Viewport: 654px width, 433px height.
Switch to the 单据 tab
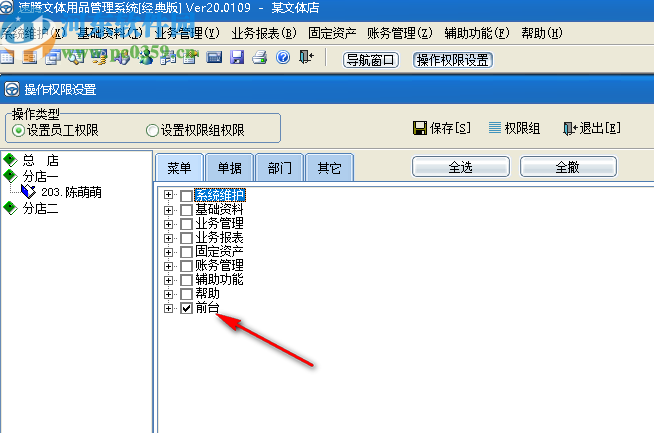click(229, 168)
